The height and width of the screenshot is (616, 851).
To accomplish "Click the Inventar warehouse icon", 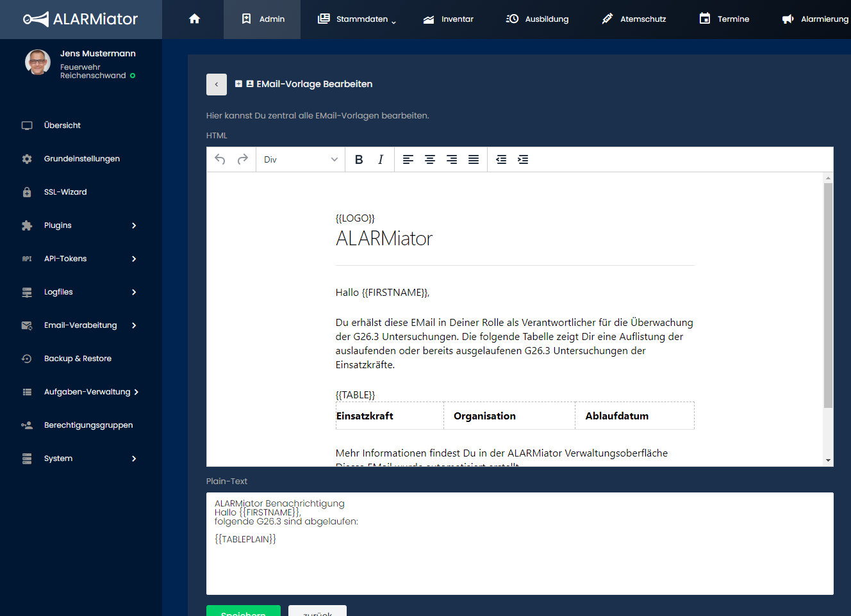I will (x=429, y=19).
